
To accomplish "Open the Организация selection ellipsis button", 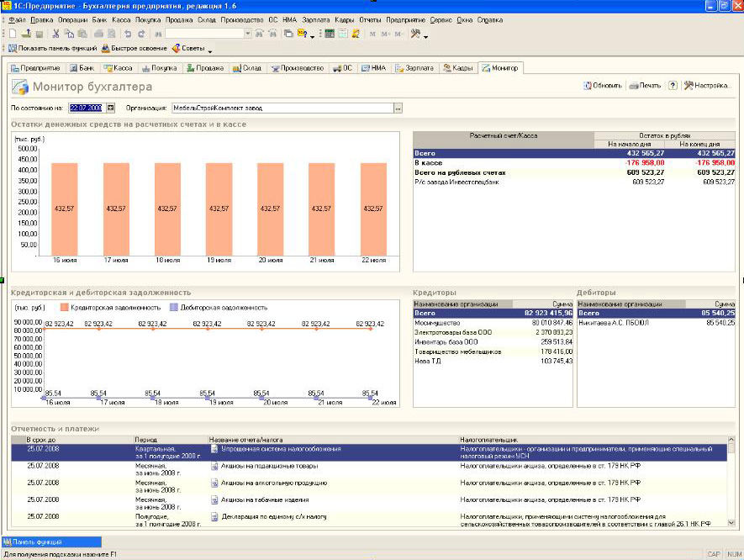I will pyautogui.click(x=398, y=108).
